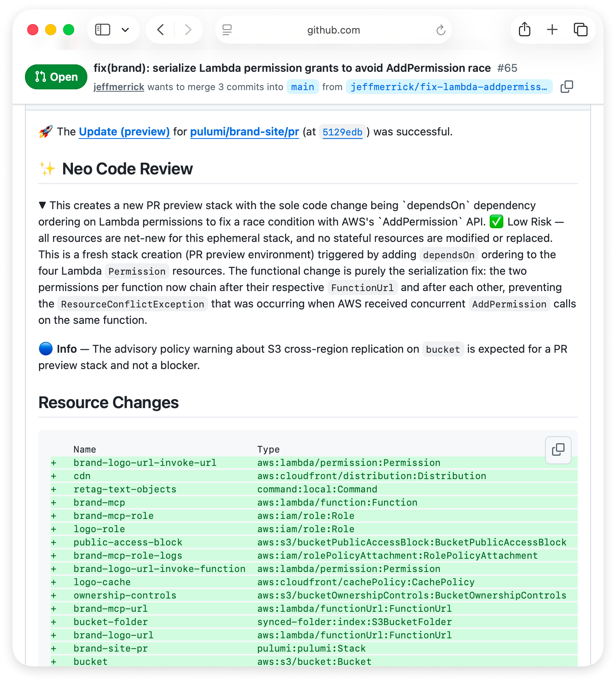616x682 pixels.
Task: Select the ownership-controls resource name
Action: (125, 595)
